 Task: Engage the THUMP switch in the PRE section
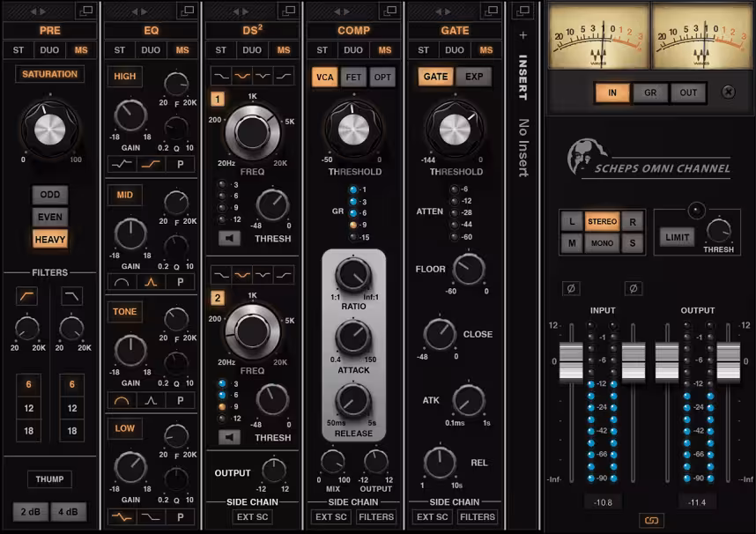pyautogui.click(x=49, y=478)
